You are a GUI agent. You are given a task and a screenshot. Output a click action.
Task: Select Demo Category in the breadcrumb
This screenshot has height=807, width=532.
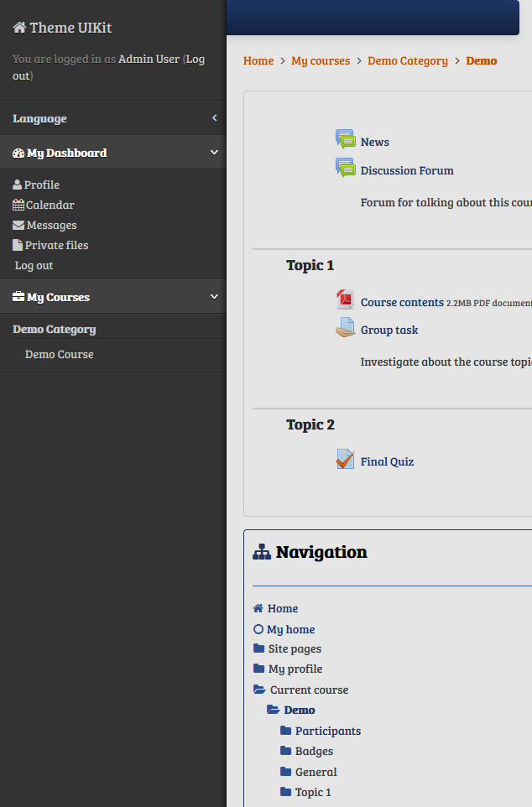408,60
